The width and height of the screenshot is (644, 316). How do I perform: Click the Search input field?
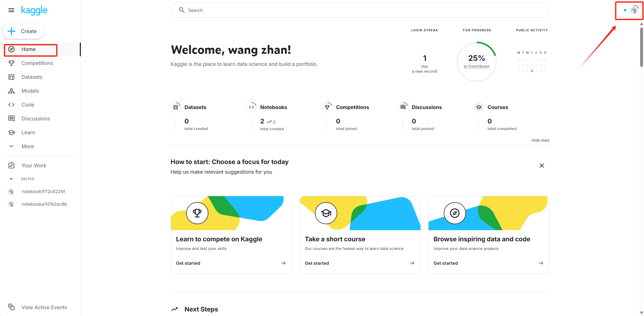coord(359,10)
